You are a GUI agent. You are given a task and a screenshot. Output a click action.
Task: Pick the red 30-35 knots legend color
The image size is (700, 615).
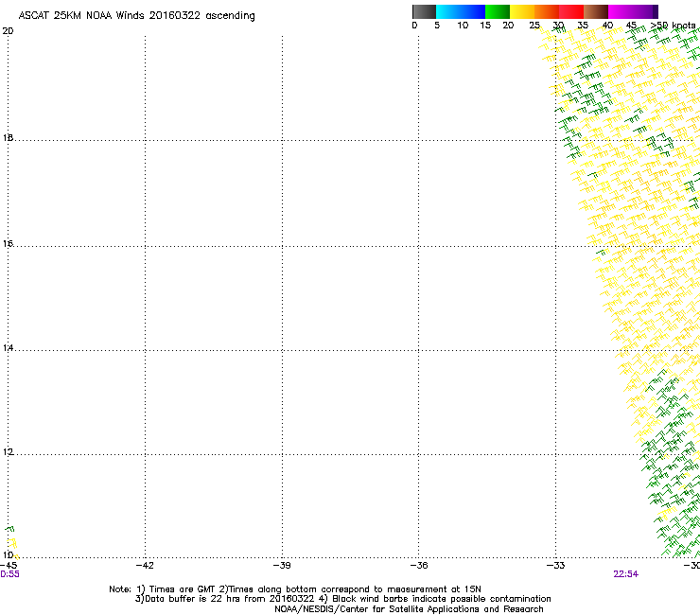[571, 11]
